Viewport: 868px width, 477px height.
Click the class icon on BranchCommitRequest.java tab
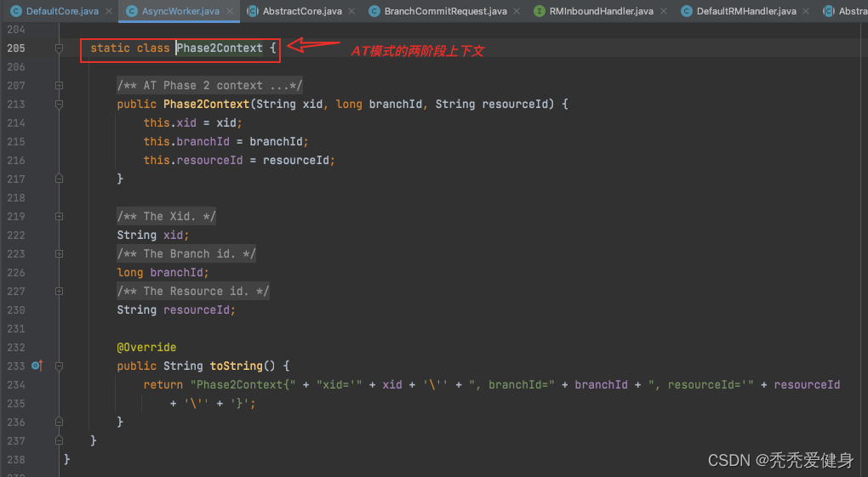click(x=374, y=11)
